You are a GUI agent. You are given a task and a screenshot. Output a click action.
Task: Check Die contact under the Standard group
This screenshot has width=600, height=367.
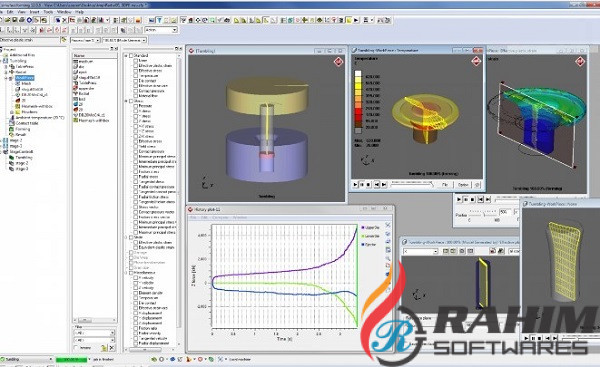(x=135, y=81)
